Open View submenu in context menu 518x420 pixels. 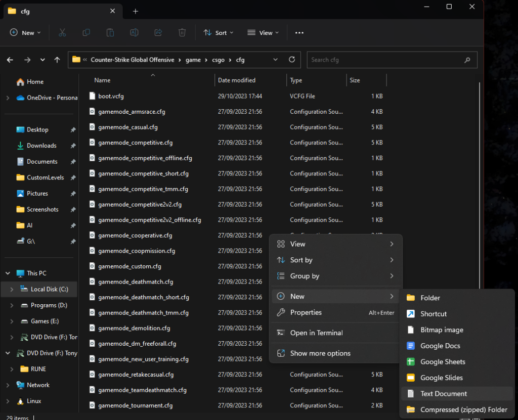pos(336,244)
